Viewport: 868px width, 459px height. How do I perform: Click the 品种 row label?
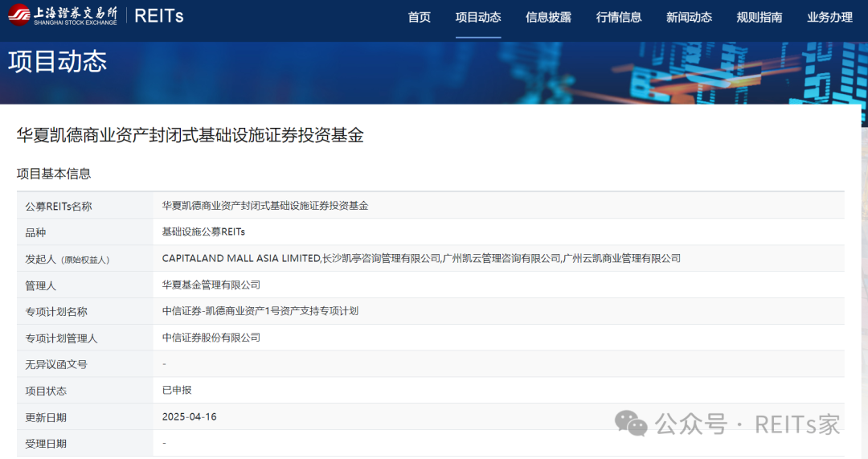tap(35, 232)
